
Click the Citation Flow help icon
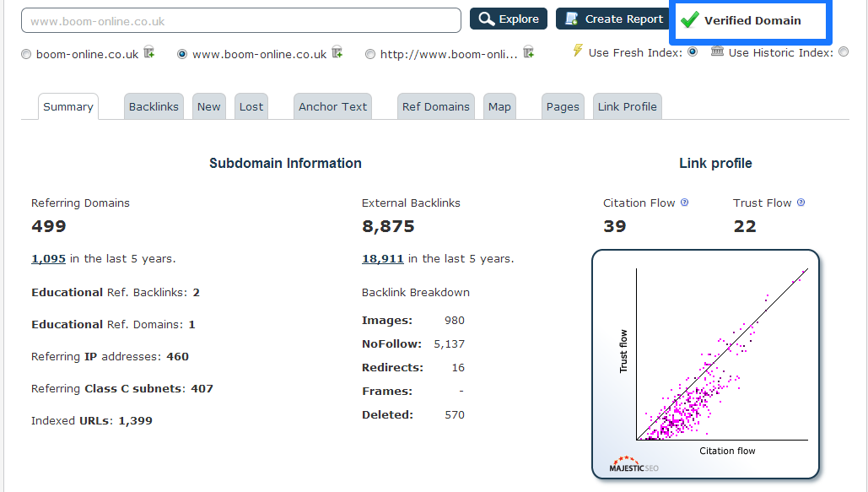(685, 203)
